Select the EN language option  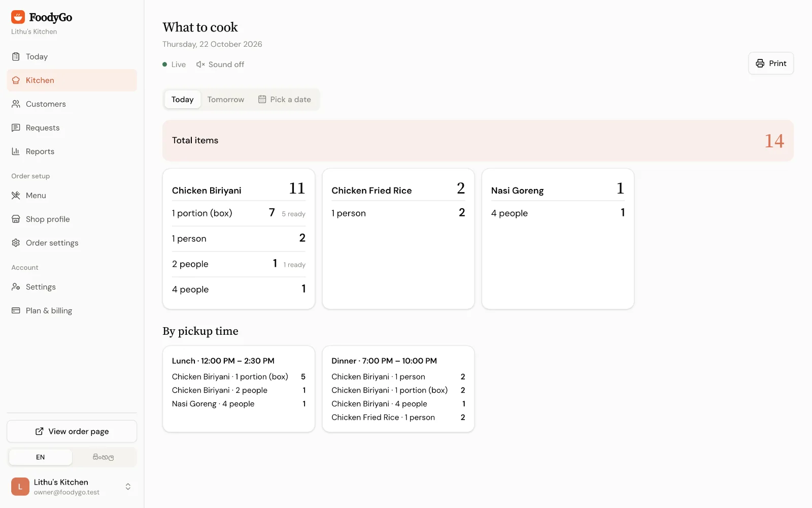[41, 457]
